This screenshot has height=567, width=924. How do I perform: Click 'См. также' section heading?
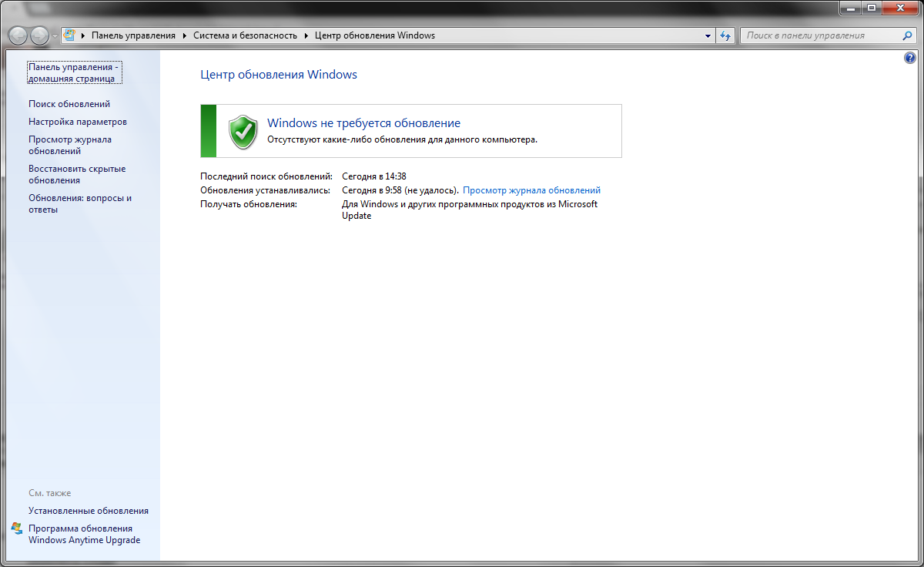(50, 493)
